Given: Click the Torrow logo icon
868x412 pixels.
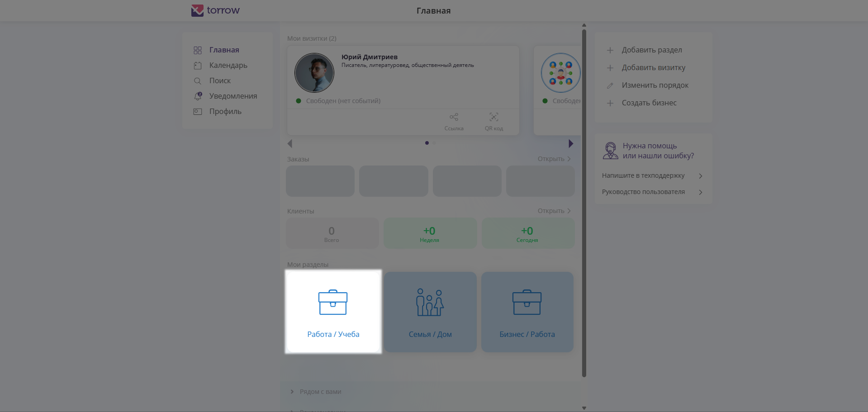Looking at the screenshot, I should 197,10.
